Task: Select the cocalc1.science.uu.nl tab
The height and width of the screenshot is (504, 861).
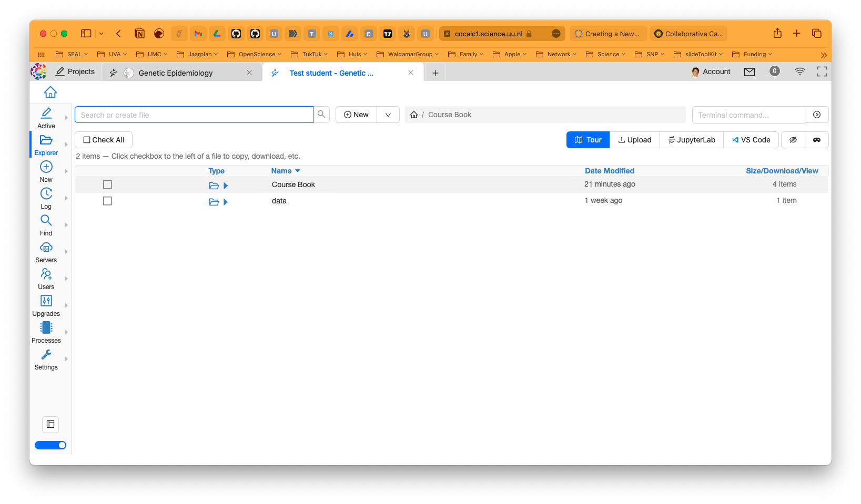Action: 502,34
